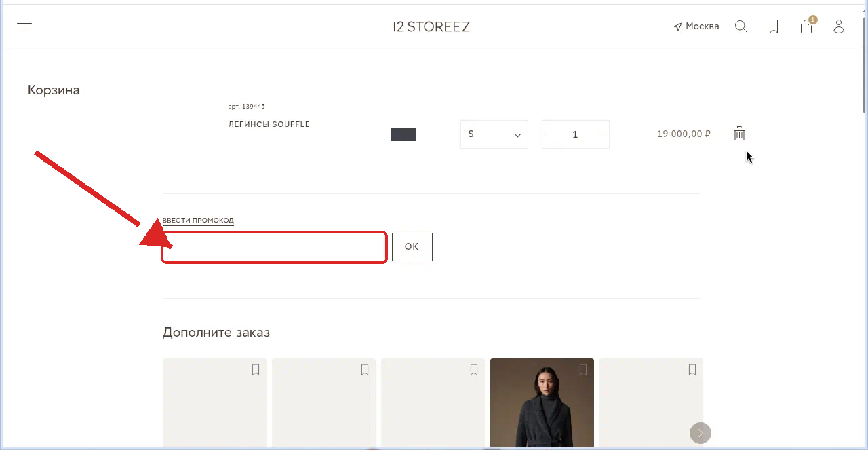Click the quantity value field

(575, 134)
